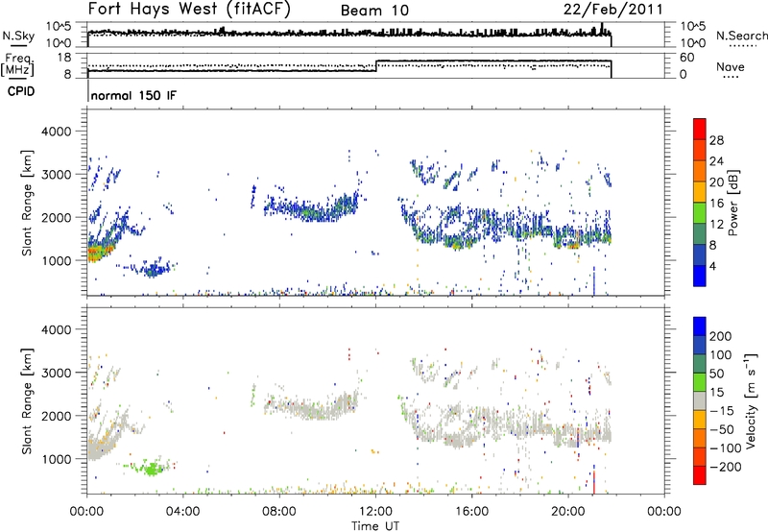The height and width of the screenshot is (532, 768).
Task: Click '1000' tick on the velocity panel
Action: [x=57, y=459]
